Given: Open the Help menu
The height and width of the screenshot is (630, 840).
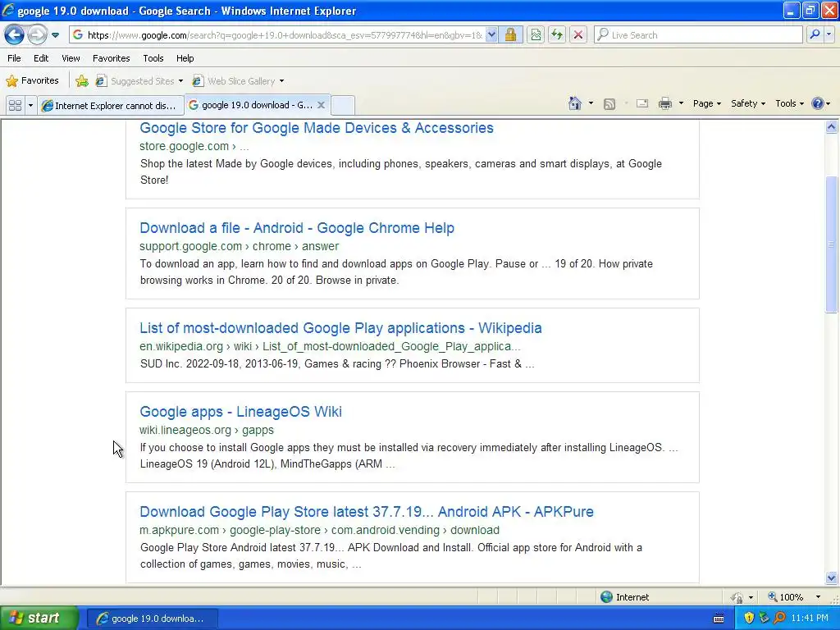Looking at the screenshot, I should 185,58.
